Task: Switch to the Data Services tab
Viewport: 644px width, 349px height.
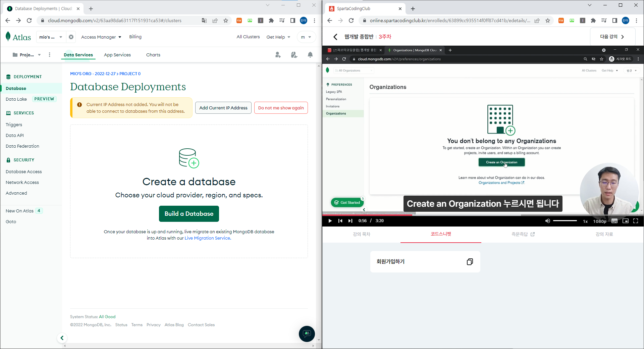Action: tap(78, 55)
